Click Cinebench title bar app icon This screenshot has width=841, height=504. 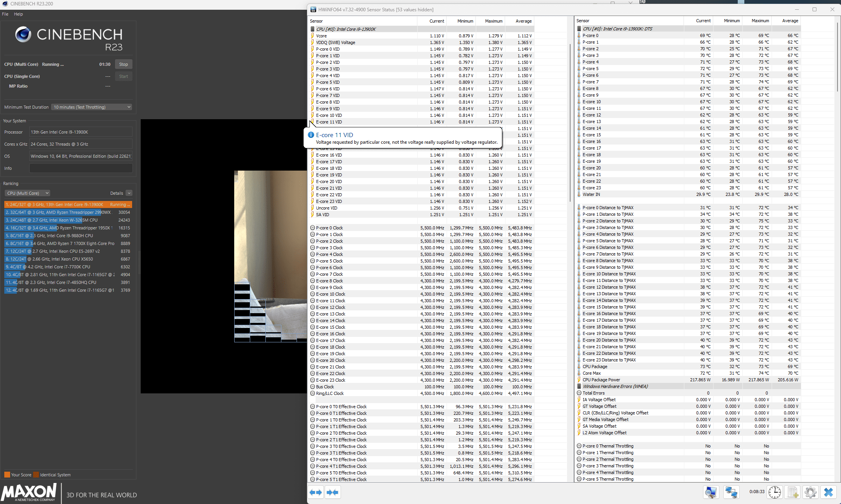click(5, 4)
